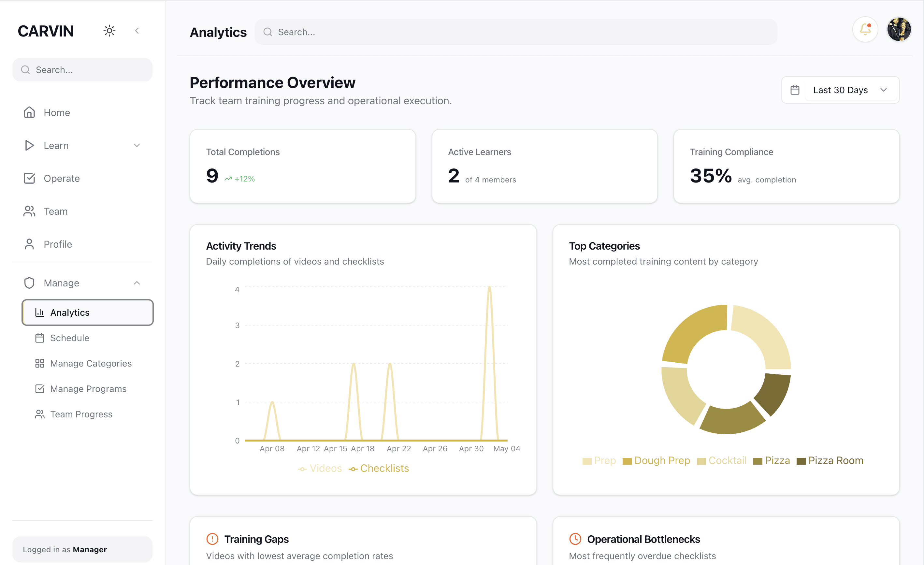Click the CARVIN logo
The height and width of the screenshot is (565, 924).
(x=46, y=31)
